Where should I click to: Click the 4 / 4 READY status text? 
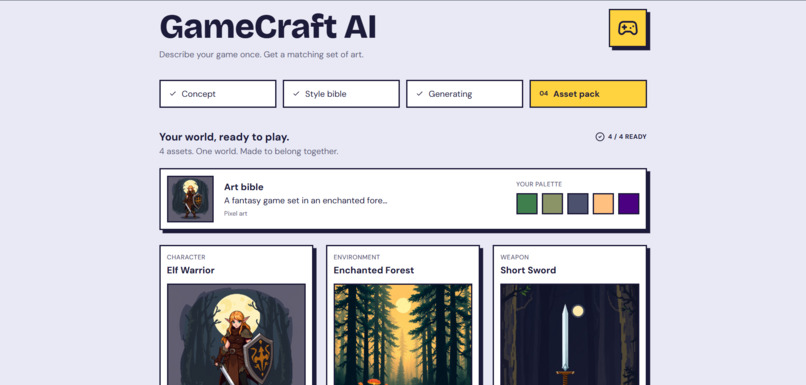(x=627, y=137)
